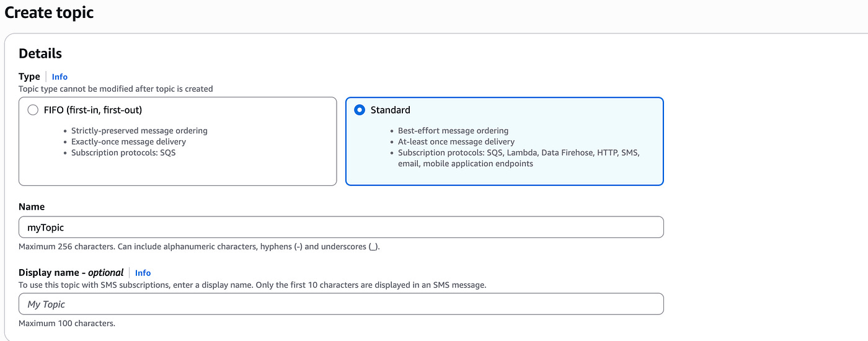Select the Standard topic type radio button

click(360, 110)
